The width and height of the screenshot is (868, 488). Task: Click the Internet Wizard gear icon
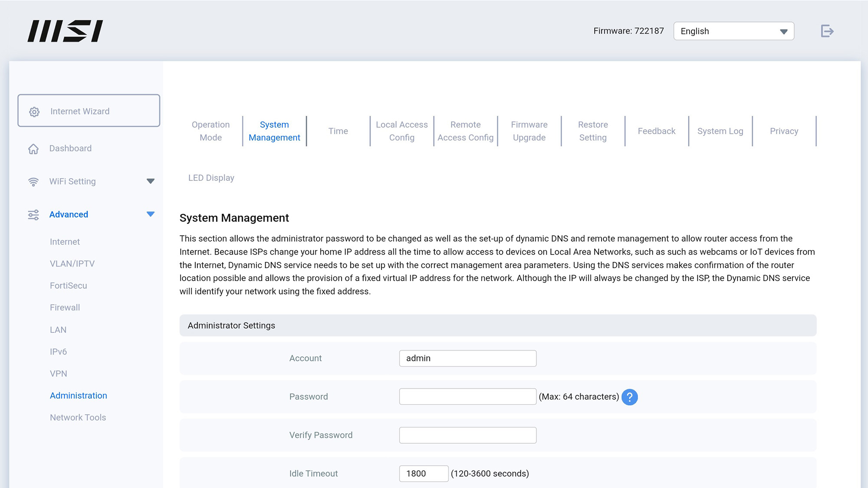click(x=34, y=111)
